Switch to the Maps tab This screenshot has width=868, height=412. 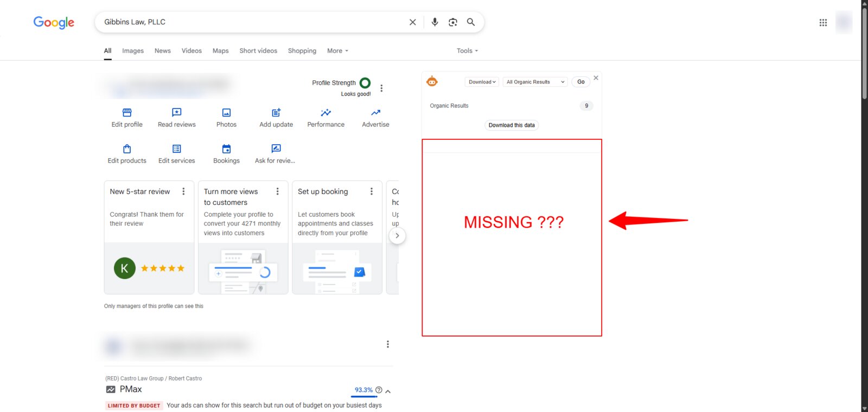click(x=220, y=50)
